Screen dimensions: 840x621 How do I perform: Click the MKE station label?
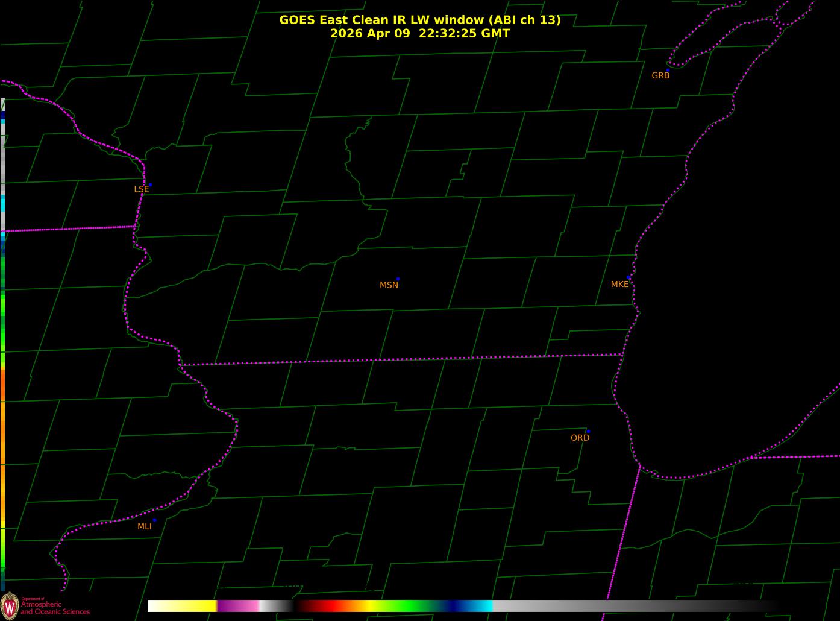pyautogui.click(x=619, y=284)
